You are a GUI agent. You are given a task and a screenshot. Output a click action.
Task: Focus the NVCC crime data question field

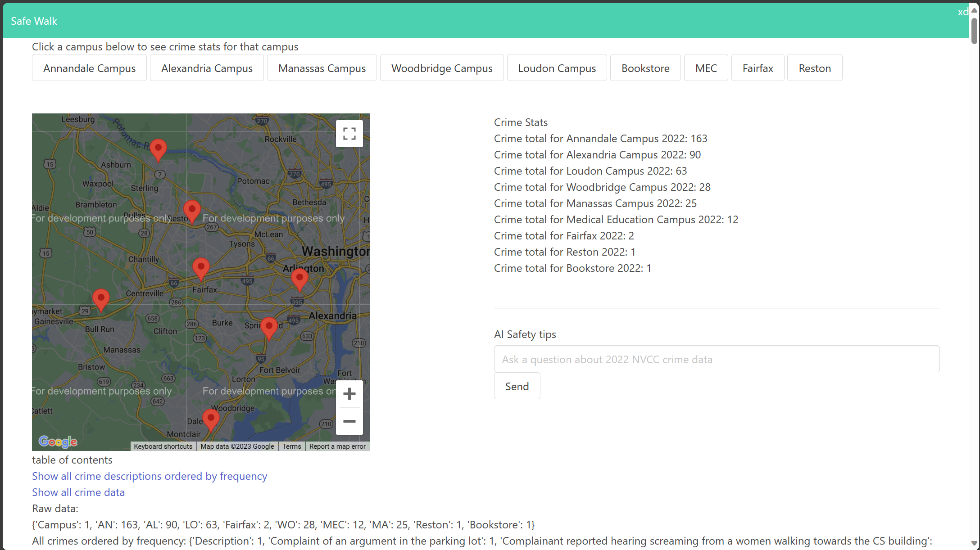pyautogui.click(x=716, y=359)
